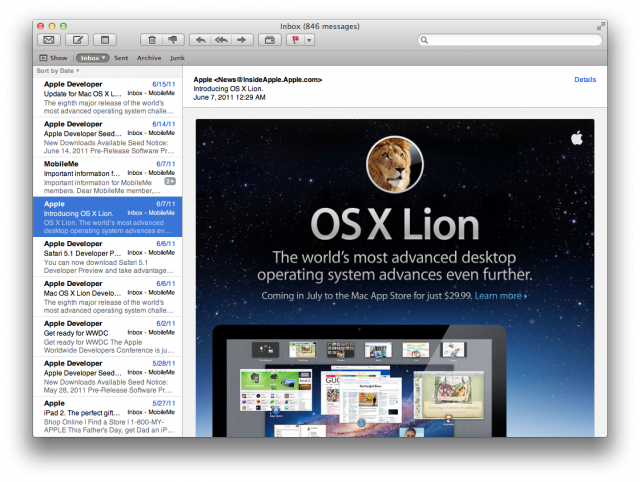Switch to the Junk mailbox
This screenshot has height=482, width=640.
(178, 58)
